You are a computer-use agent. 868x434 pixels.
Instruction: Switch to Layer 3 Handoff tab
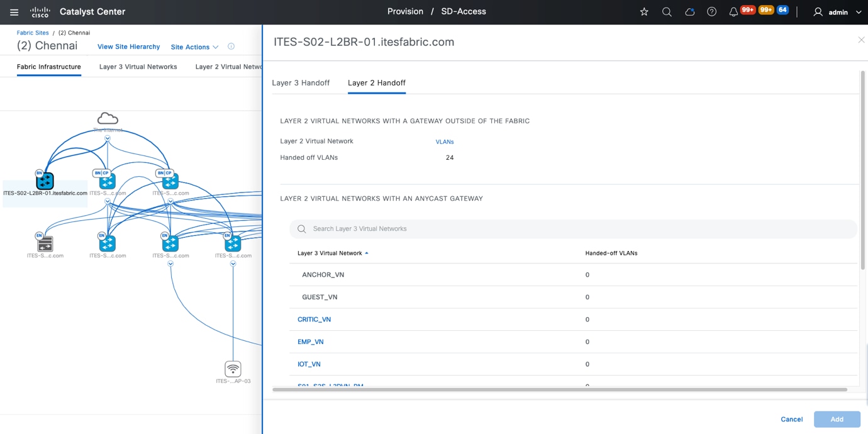pyautogui.click(x=301, y=83)
